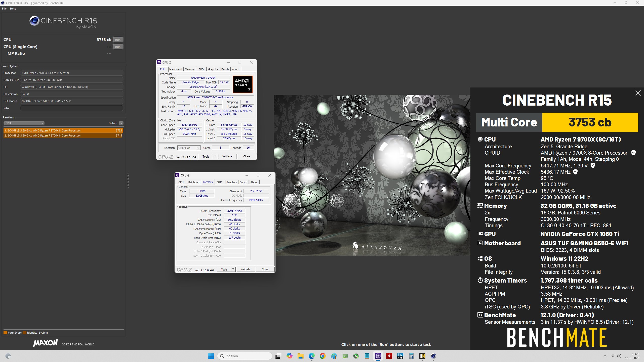The width and height of the screenshot is (644, 362).
Task: Open Microsoft Edge from taskbar
Action: [x=311, y=356]
